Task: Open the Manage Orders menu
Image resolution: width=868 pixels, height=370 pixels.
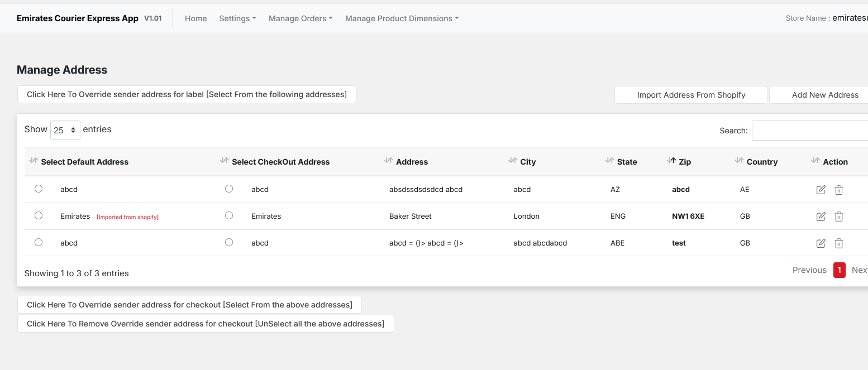Action: [300, 18]
